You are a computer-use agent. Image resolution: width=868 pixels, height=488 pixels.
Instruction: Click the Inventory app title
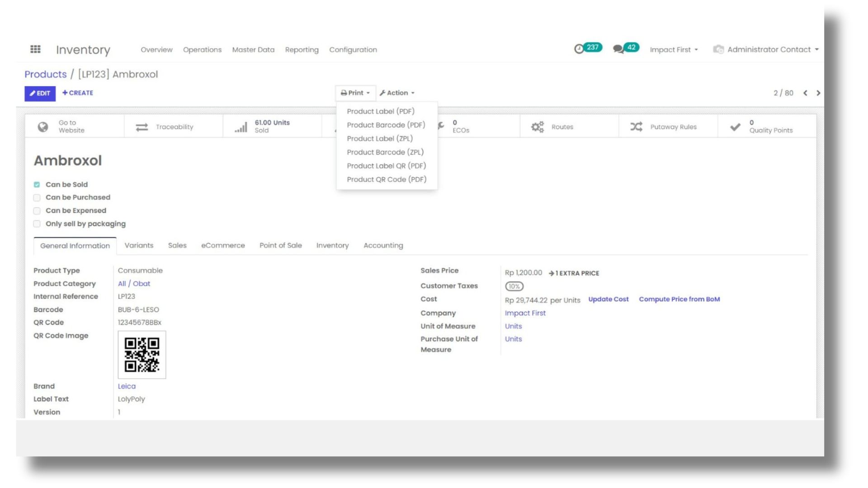pos(83,50)
